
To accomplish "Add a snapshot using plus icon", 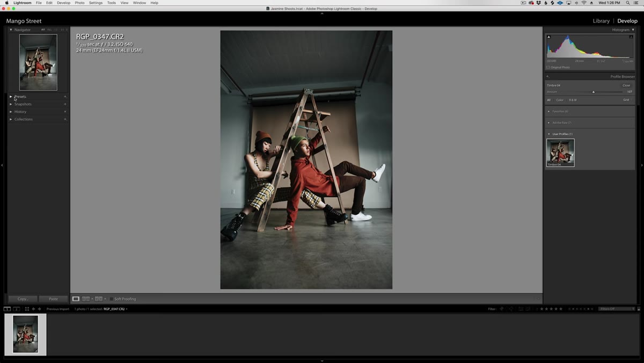I will (x=65, y=104).
